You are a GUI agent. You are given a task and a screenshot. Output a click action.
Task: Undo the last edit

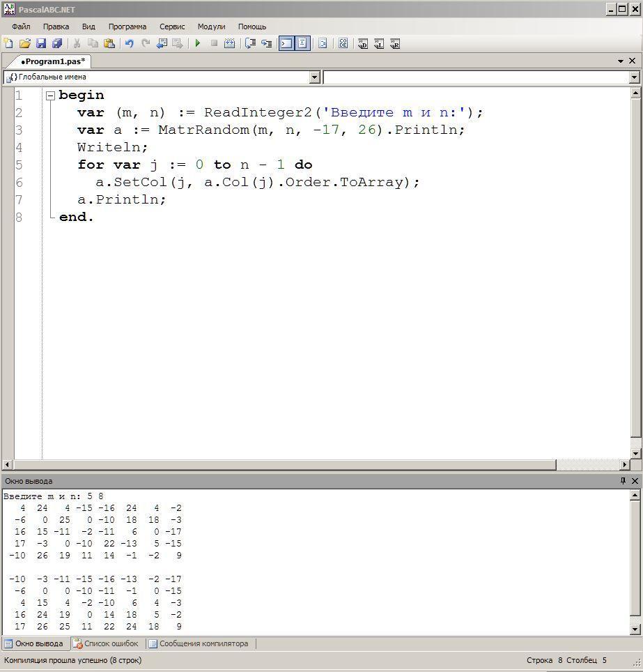pyautogui.click(x=130, y=43)
